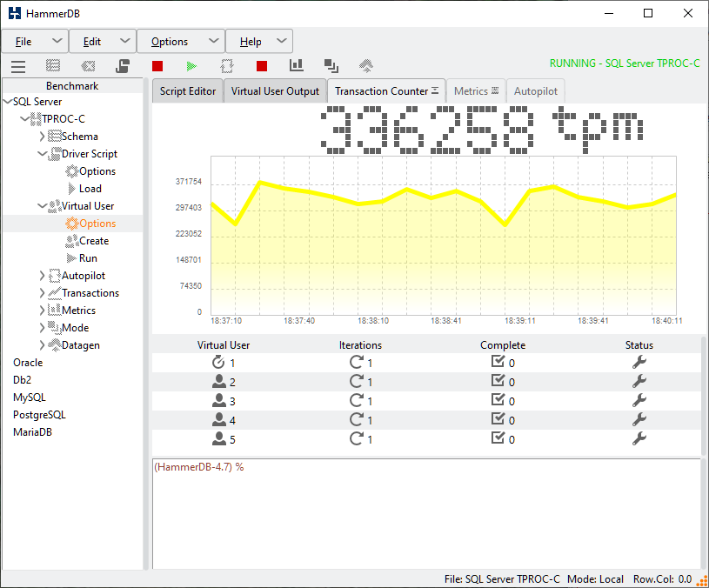Click the wrench status icon for virtual user 5
709x588 pixels.
639,438
